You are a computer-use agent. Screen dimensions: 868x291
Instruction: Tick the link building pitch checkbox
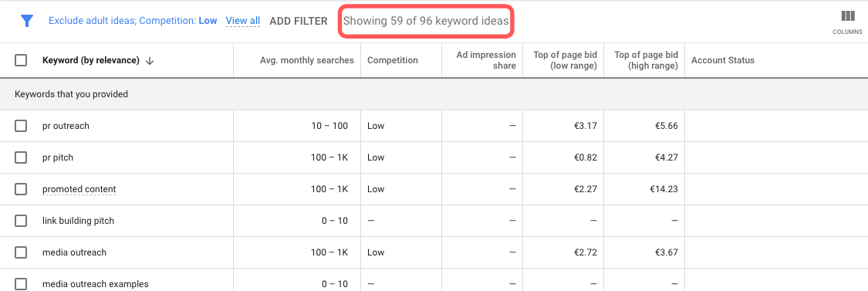coord(21,221)
